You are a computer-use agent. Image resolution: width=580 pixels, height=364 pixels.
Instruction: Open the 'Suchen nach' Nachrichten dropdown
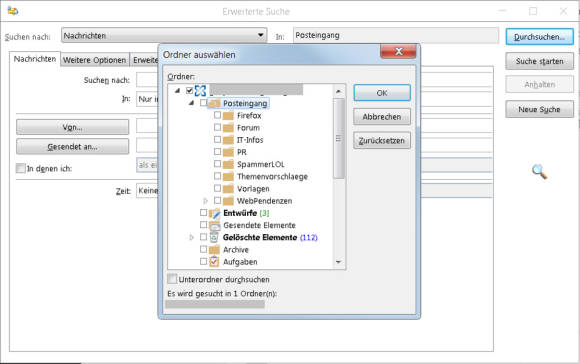tap(164, 36)
